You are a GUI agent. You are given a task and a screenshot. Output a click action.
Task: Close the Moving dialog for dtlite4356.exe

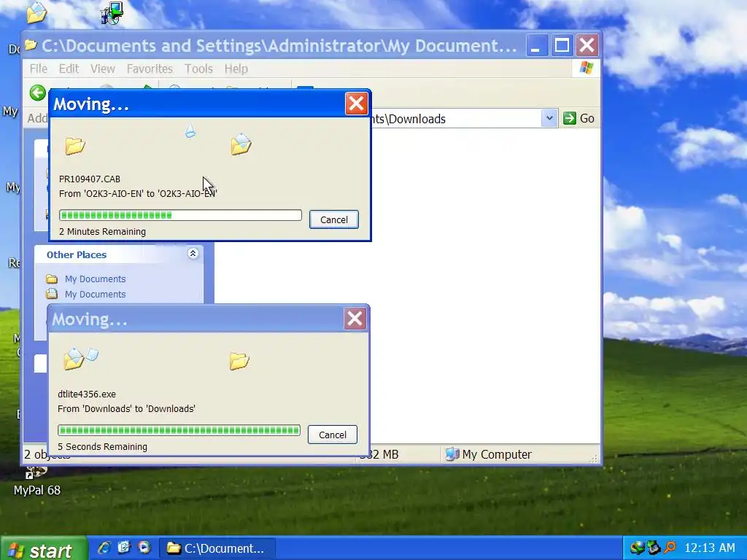pos(355,319)
